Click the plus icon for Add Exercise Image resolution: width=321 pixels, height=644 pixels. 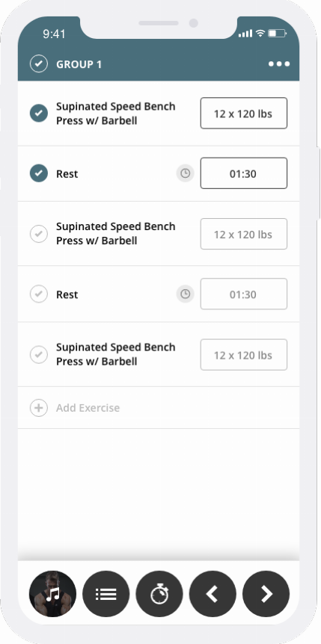coord(39,408)
